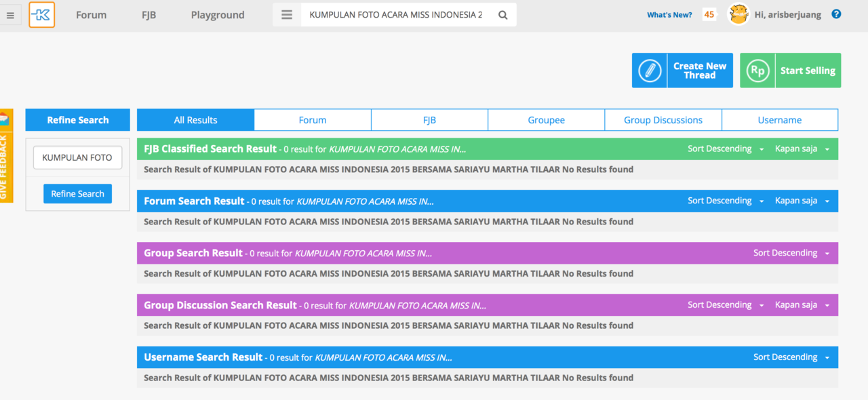The height and width of the screenshot is (400, 868).
Task: Click the Refine Search panel header
Action: click(x=77, y=120)
